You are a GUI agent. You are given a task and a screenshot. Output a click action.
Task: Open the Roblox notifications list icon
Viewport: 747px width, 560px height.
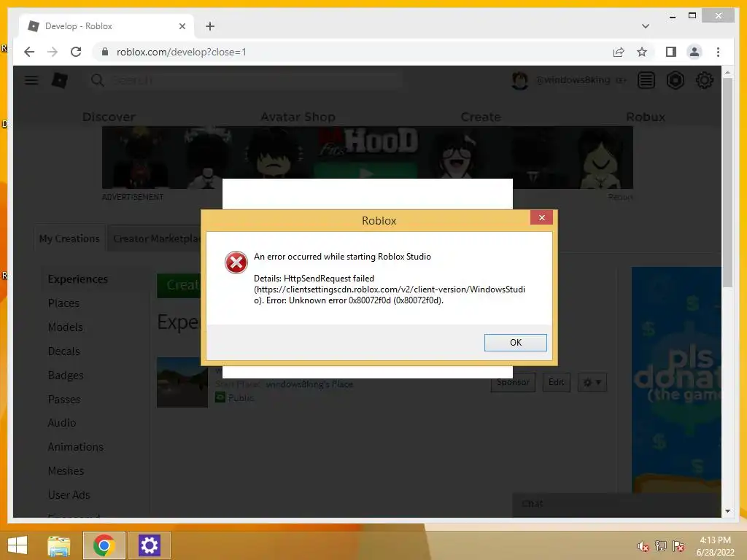(x=646, y=80)
